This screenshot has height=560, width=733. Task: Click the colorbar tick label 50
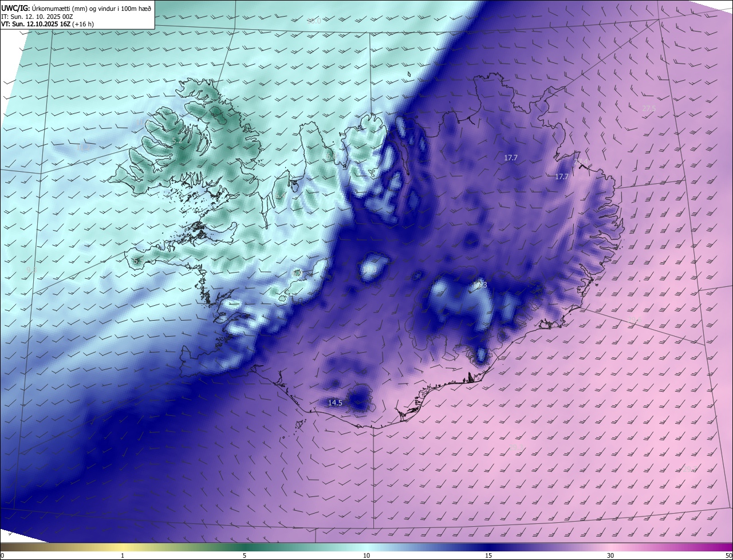[728, 555]
